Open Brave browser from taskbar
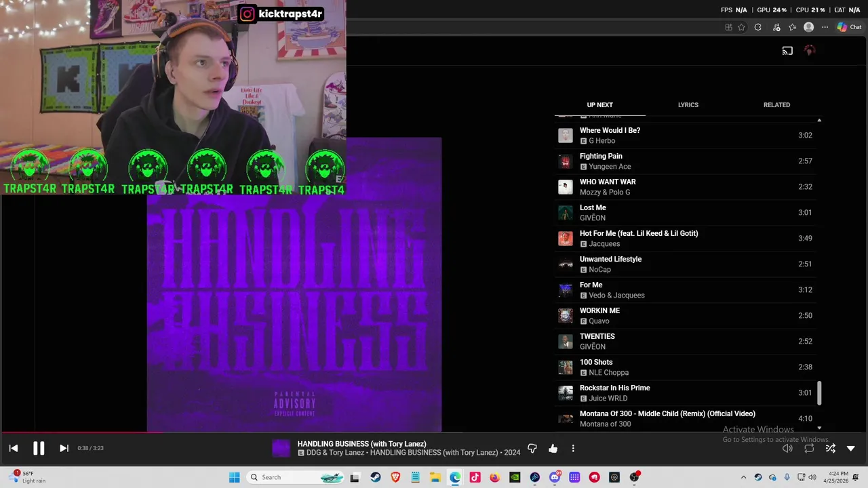The image size is (868, 488). pyautogui.click(x=395, y=477)
